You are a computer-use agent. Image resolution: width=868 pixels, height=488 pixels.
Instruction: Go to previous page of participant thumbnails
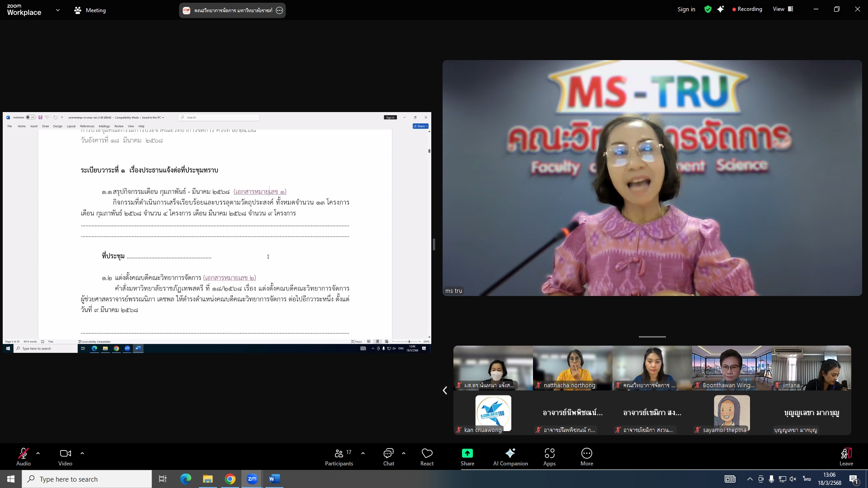(x=445, y=390)
